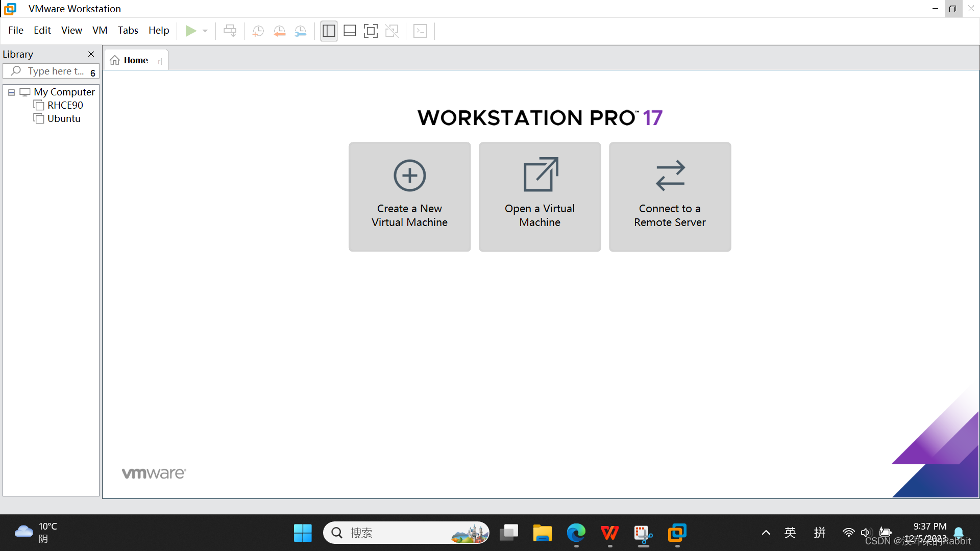Click the console view toolbar icon
Viewport: 980px width, 551px height.
click(420, 31)
